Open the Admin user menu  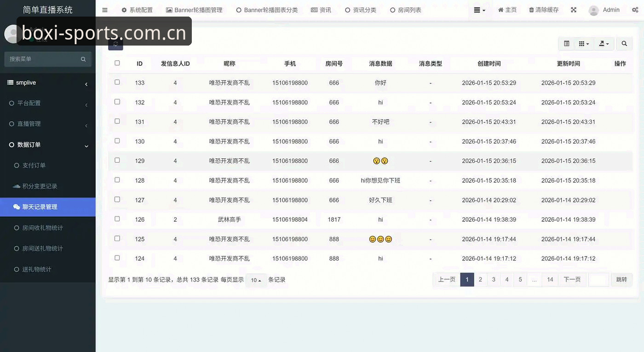604,10
